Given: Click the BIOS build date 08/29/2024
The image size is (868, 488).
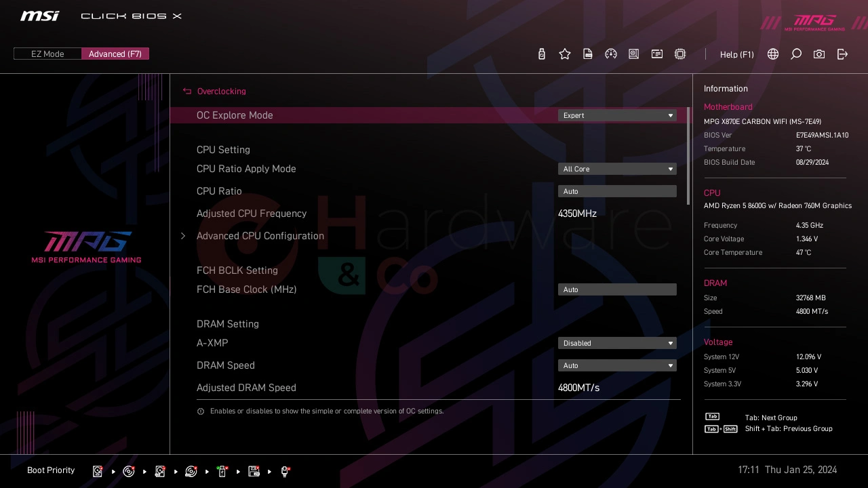Looking at the screenshot, I should [x=812, y=163].
